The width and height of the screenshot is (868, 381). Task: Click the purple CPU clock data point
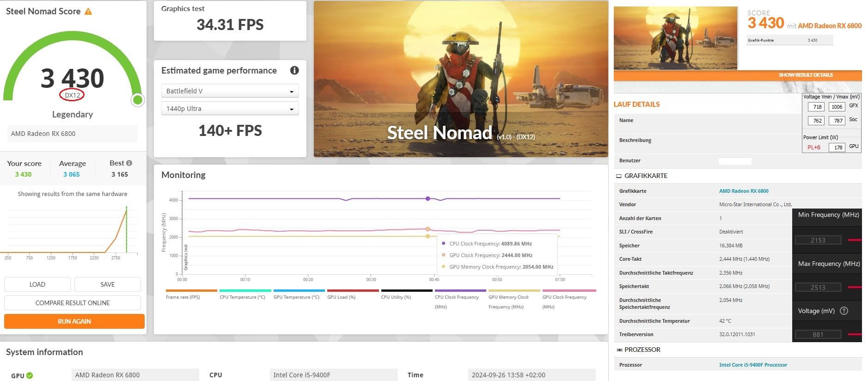[428, 198]
